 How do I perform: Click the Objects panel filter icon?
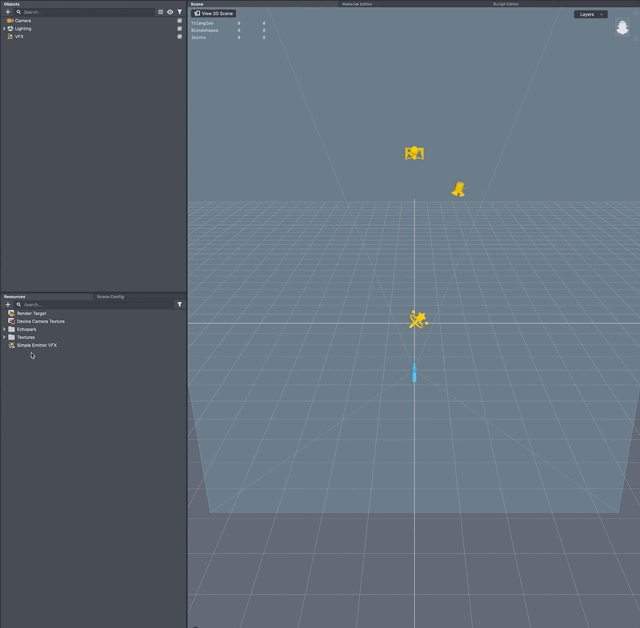click(x=180, y=12)
